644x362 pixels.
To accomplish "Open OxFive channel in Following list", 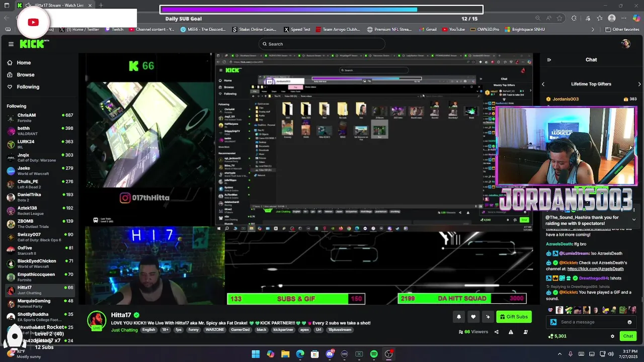I will click(x=39, y=250).
